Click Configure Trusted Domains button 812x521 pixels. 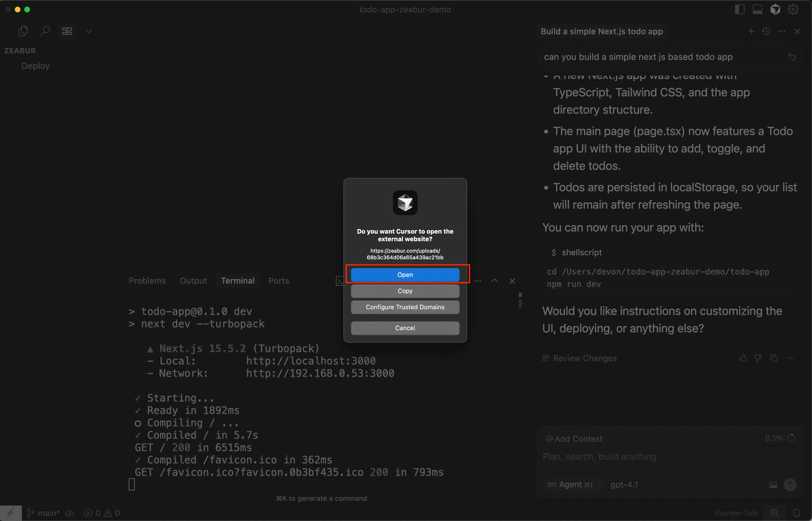click(x=405, y=307)
